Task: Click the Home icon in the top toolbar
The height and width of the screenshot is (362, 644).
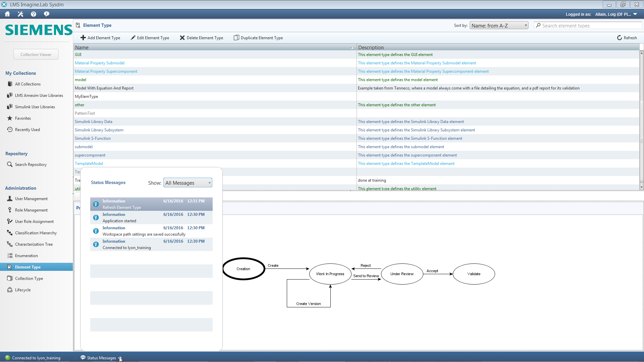Action: 7,14
